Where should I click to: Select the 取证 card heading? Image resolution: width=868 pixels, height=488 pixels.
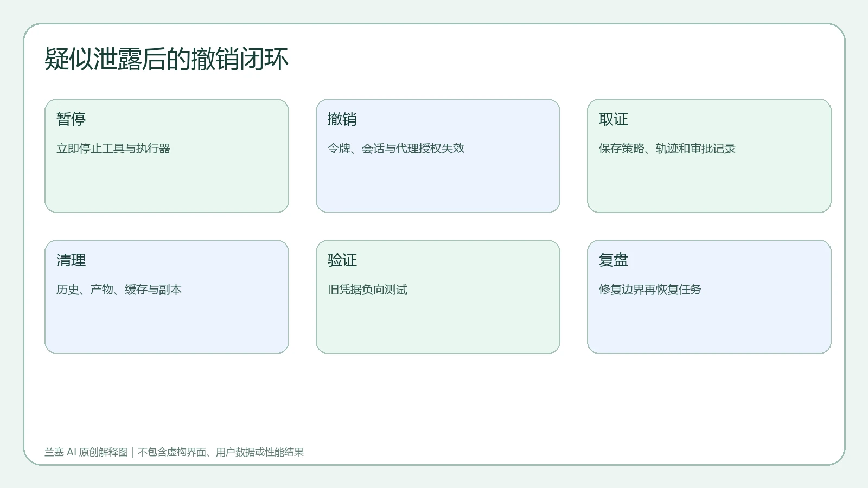point(614,119)
